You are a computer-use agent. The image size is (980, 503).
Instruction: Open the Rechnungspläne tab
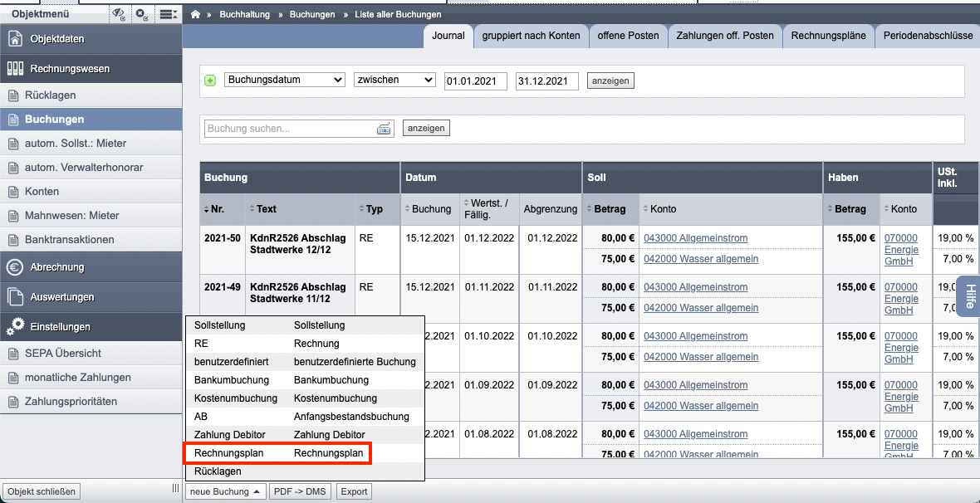(x=828, y=36)
